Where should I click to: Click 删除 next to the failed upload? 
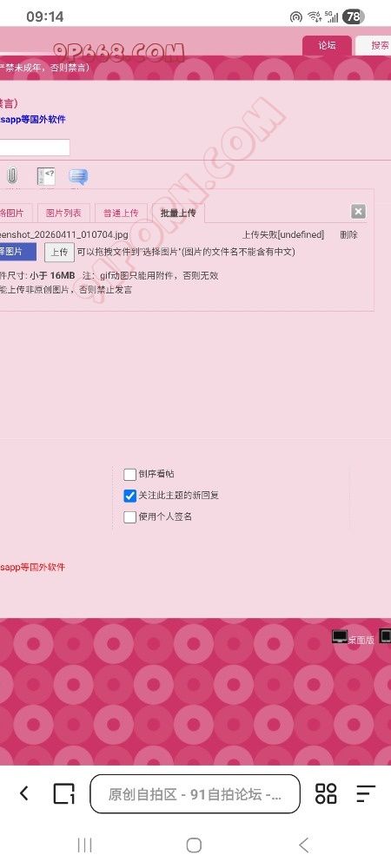(349, 234)
